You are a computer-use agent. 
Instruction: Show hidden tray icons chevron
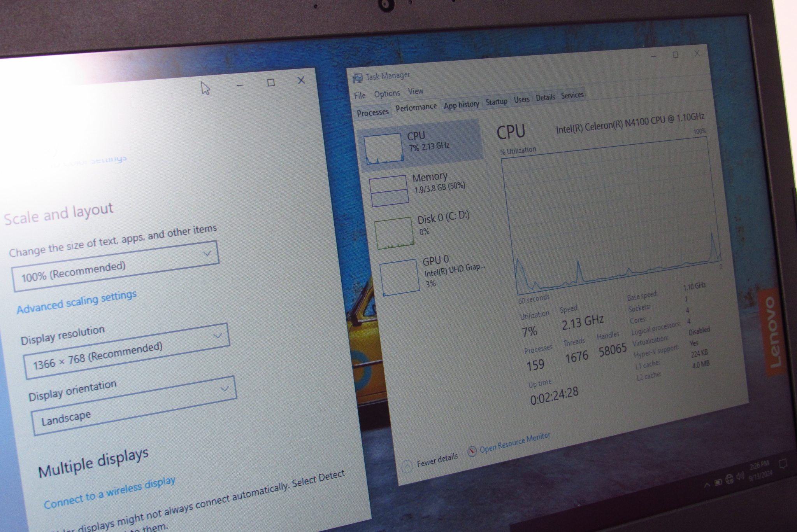point(707,485)
